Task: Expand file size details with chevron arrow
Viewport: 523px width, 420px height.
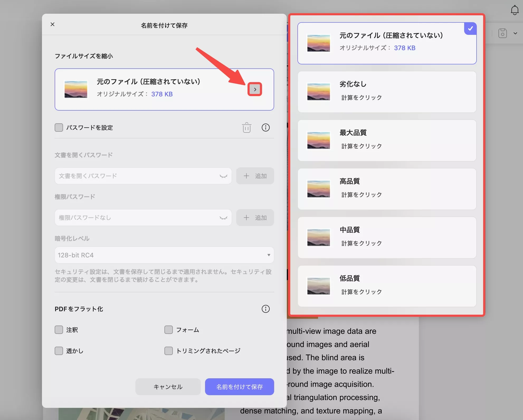Action: coord(255,89)
